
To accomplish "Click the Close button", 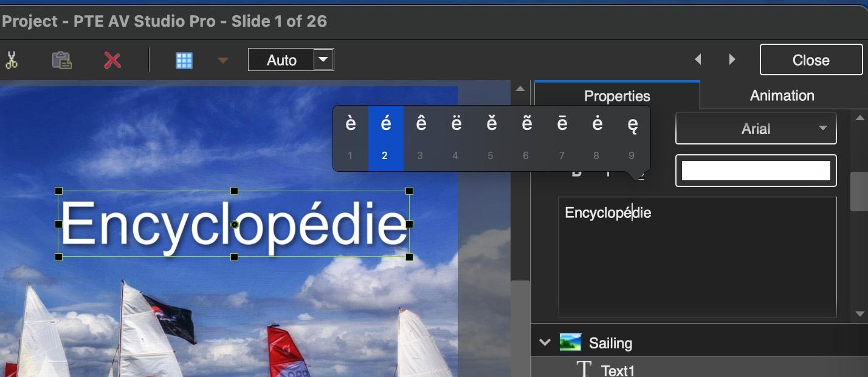I will pyautogui.click(x=811, y=59).
